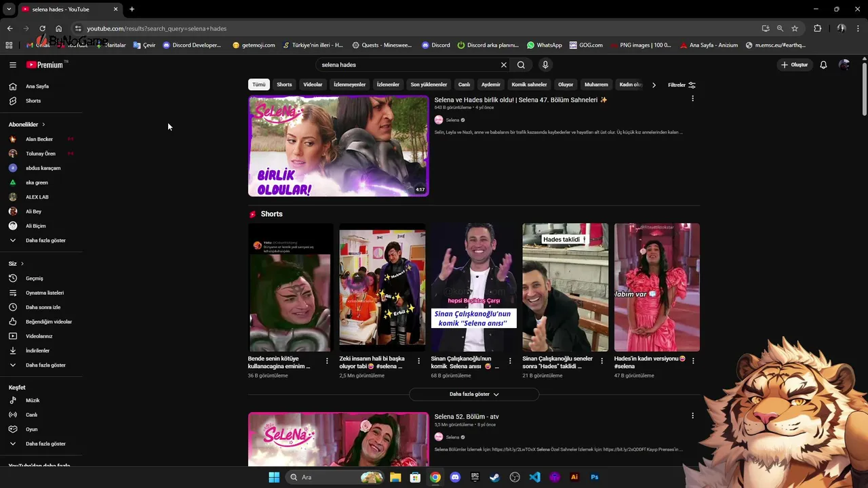
Task: Open the 'Hades taklidi' short thumbnail
Action: 566,287
